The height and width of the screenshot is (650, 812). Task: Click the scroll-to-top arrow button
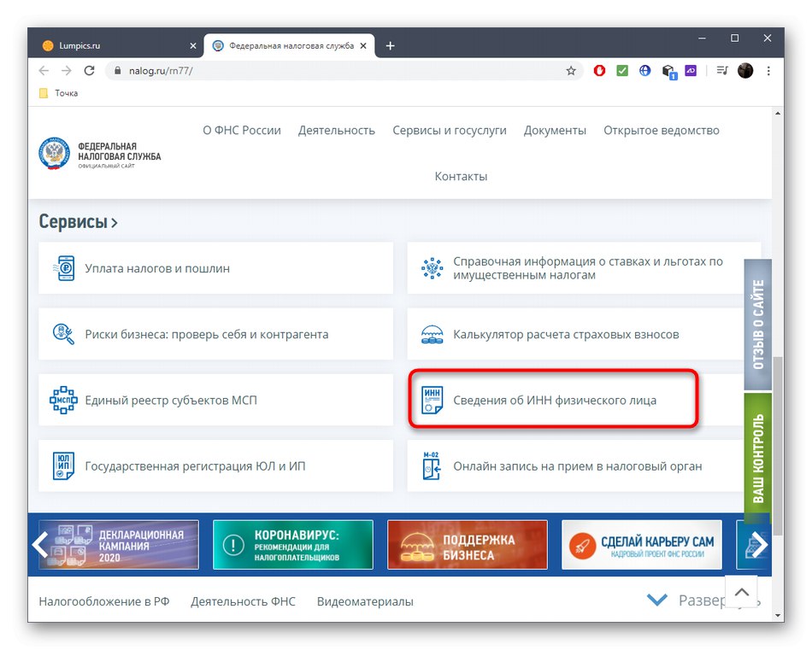pos(742,592)
